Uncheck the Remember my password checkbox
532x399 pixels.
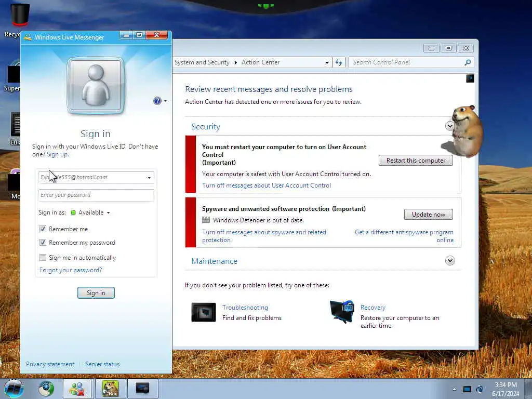43,243
